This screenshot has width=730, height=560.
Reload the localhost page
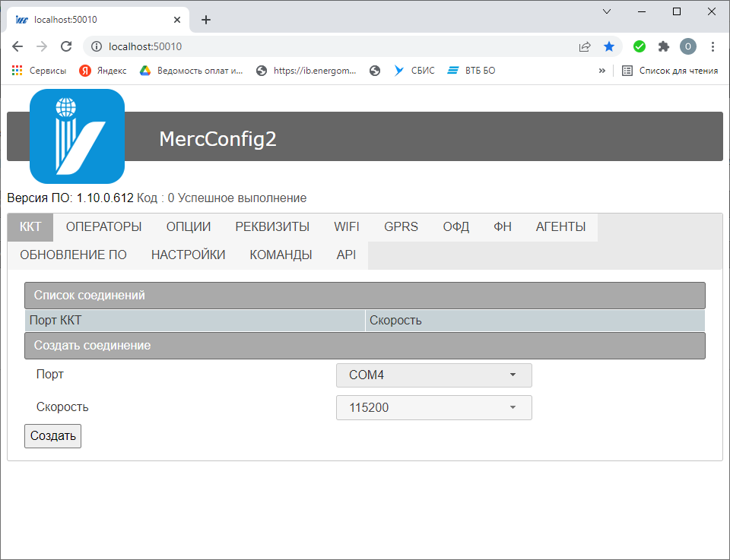point(66,46)
